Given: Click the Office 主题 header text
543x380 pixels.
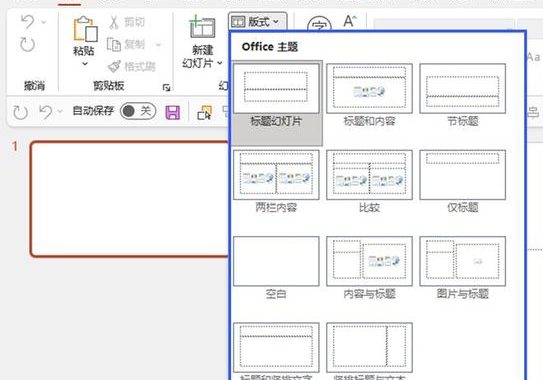Looking at the screenshot, I should [270, 47].
